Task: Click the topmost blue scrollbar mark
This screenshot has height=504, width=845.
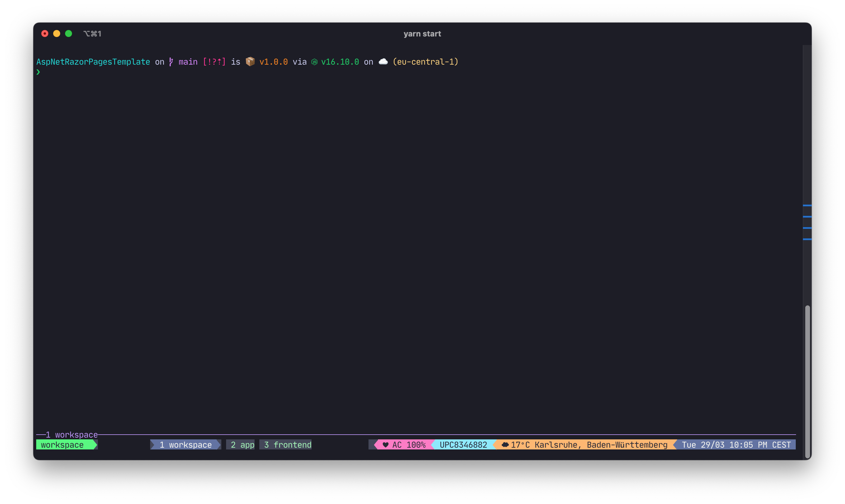Action: pyautogui.click(x=807, y=205)
